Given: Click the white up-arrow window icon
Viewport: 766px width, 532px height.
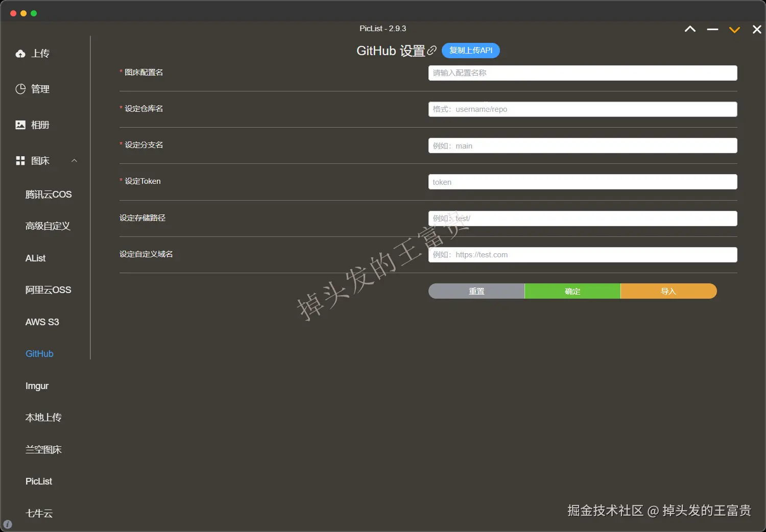Looking at the screenshot, I should (690, 29).
